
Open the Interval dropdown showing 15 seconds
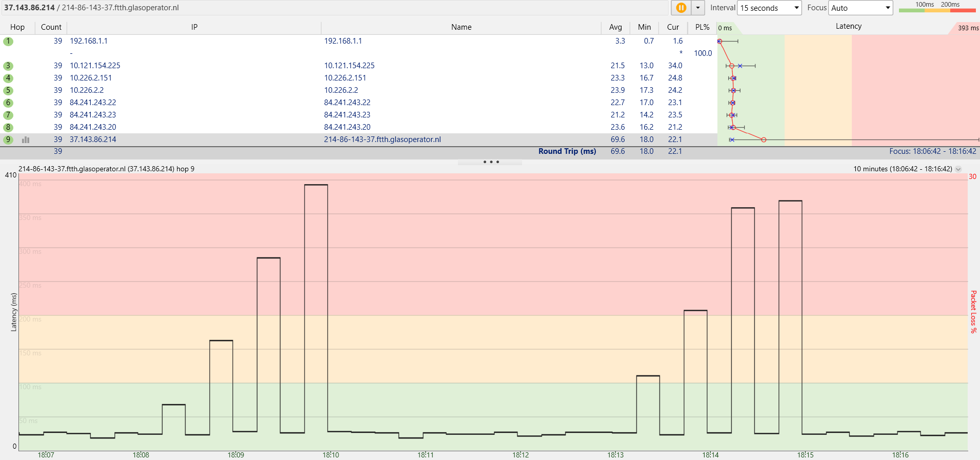pyautogui.click(x=769, y=8)
